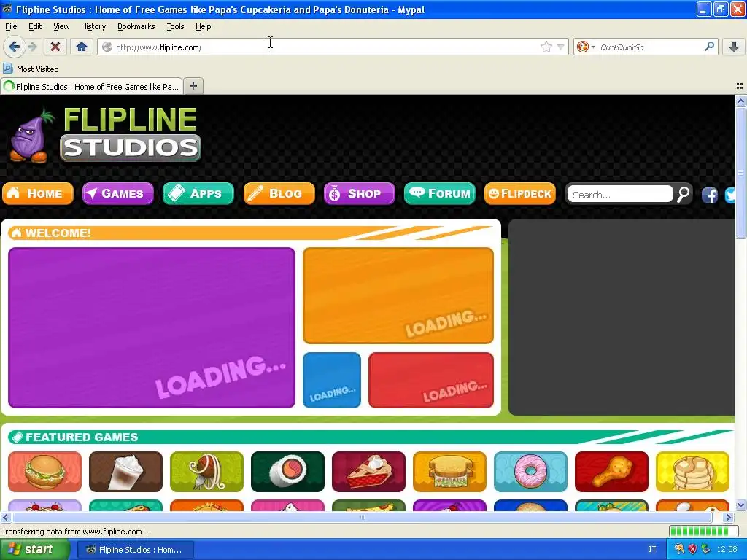Open the Edit menu
Screen dimensions: 747x560
(35, 26)
